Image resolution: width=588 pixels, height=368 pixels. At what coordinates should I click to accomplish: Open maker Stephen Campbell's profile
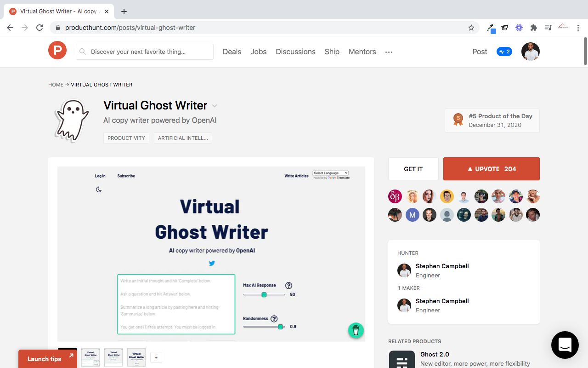click(442, 301)
